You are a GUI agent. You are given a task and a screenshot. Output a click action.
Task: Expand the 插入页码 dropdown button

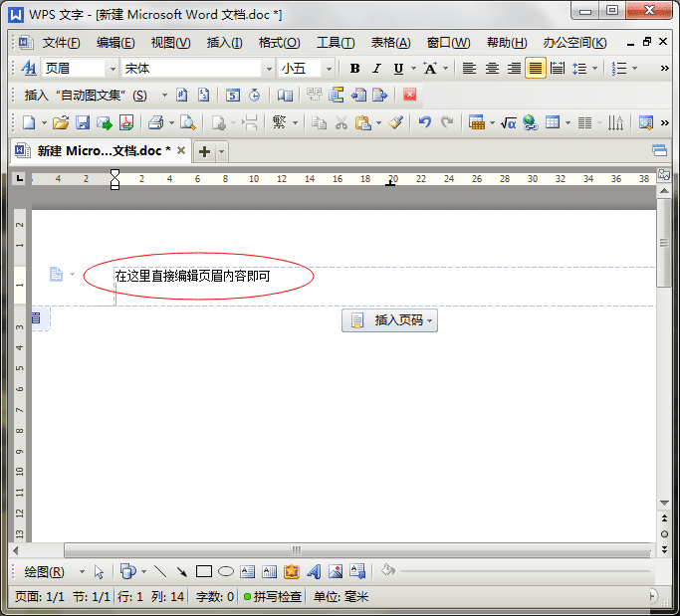(x=389, y=320)
